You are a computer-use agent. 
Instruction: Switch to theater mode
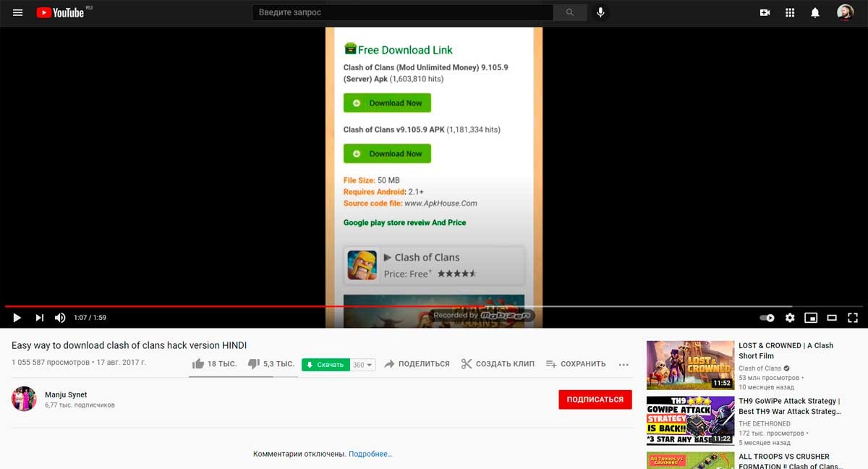tap(832, 317)
